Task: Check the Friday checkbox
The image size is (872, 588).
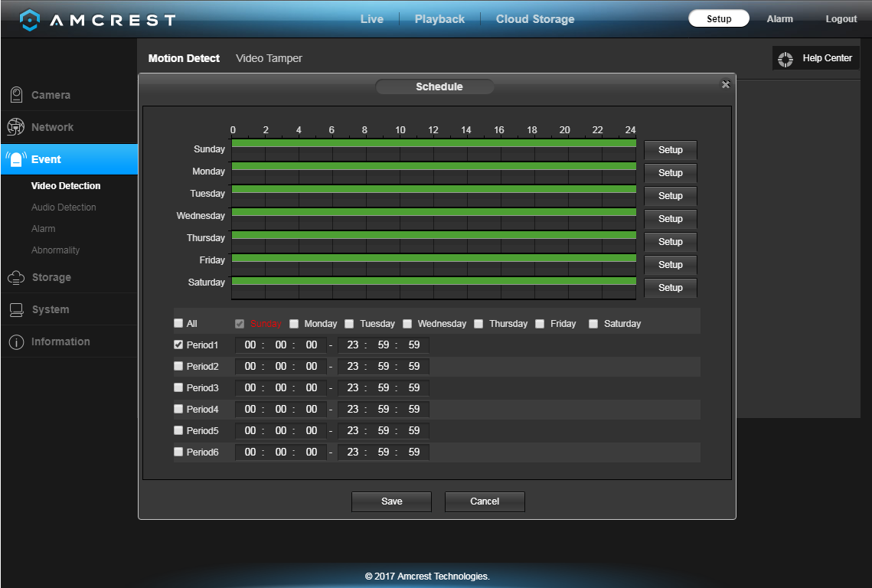Action: click(x=540, y=324)
